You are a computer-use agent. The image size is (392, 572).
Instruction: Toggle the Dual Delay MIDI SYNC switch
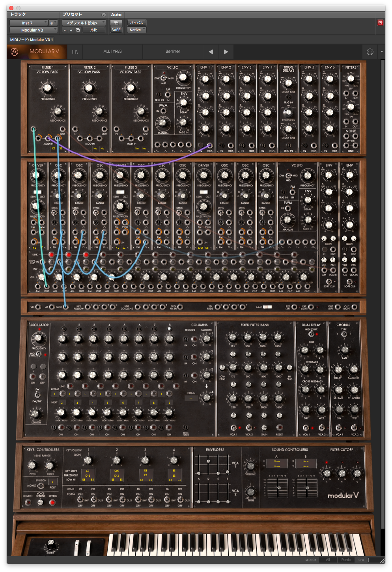(312, 334)
